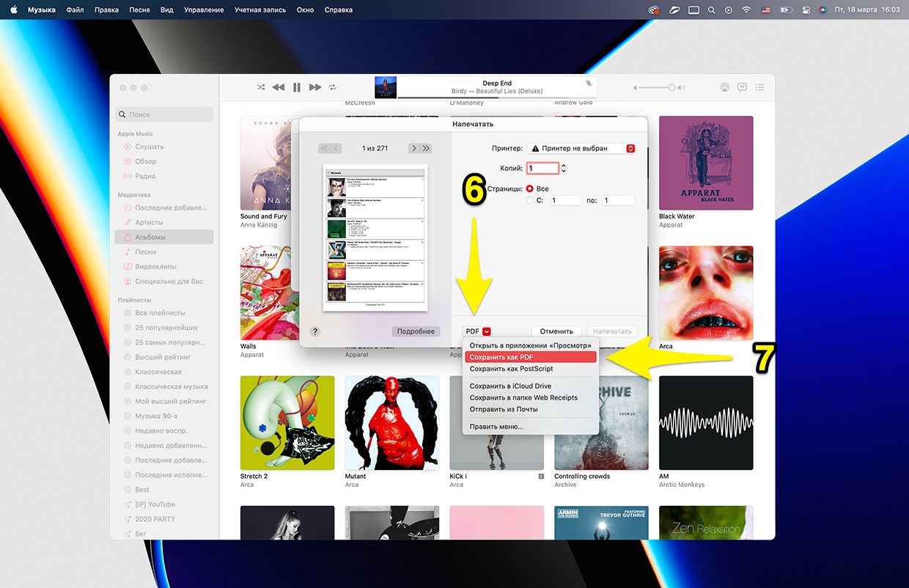Screen dimensions: 909x588
Task: Show lyrics with the speech bubble icon
Action: coord(742,87)
